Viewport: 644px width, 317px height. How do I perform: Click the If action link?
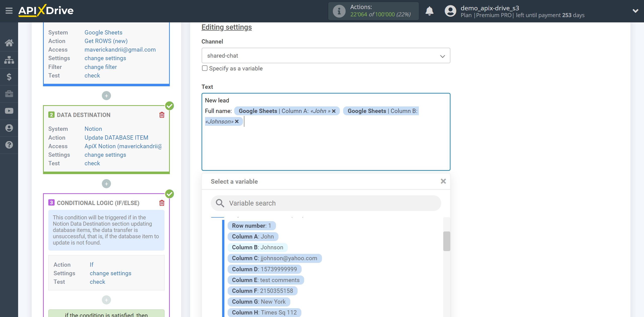[92, 265]
